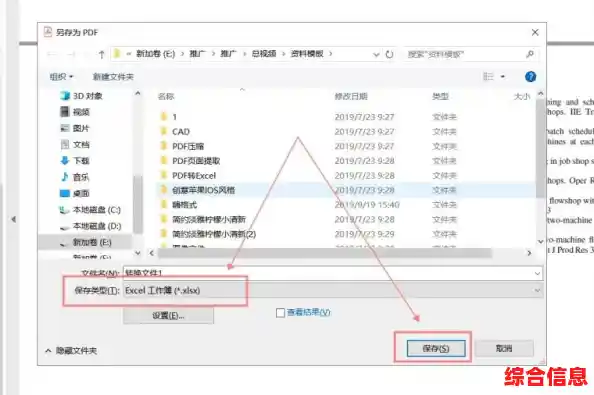Select 图片 in the sidebar

click(81, 128)
